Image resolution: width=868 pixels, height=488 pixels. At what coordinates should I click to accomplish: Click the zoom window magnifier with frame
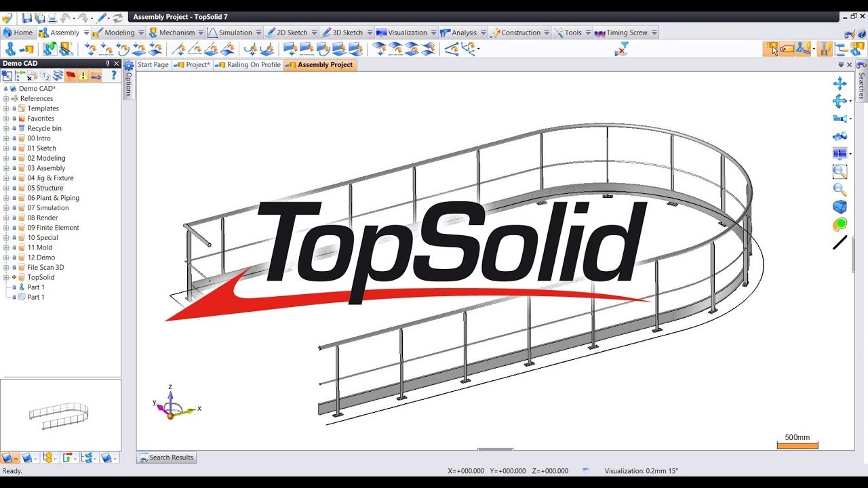[x=840, y=171]
